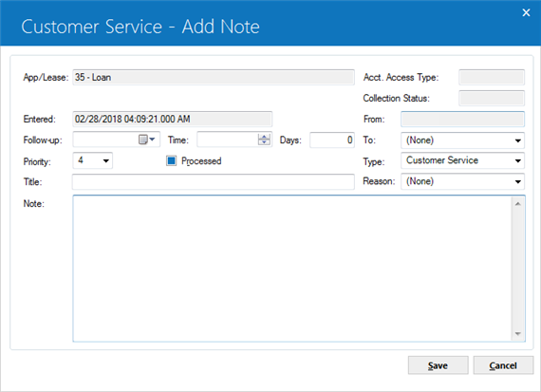Click the Note scrollbar up arrow
541x392 pixels.
click(518, 204)
